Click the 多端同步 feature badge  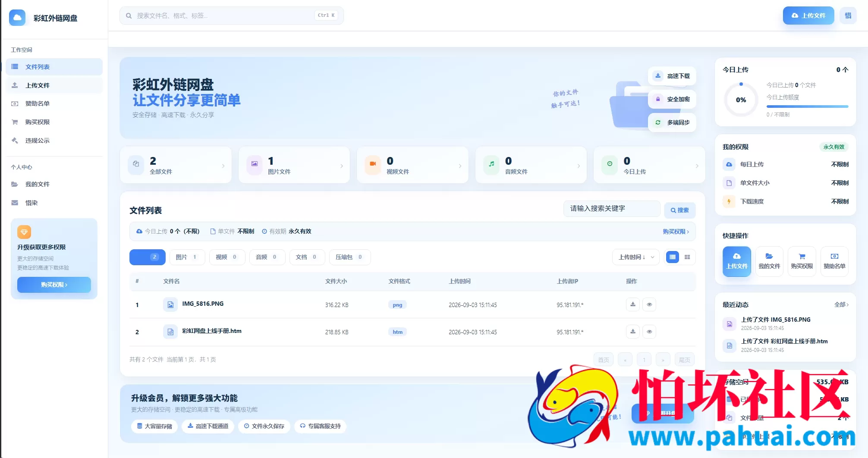(672, 122)
